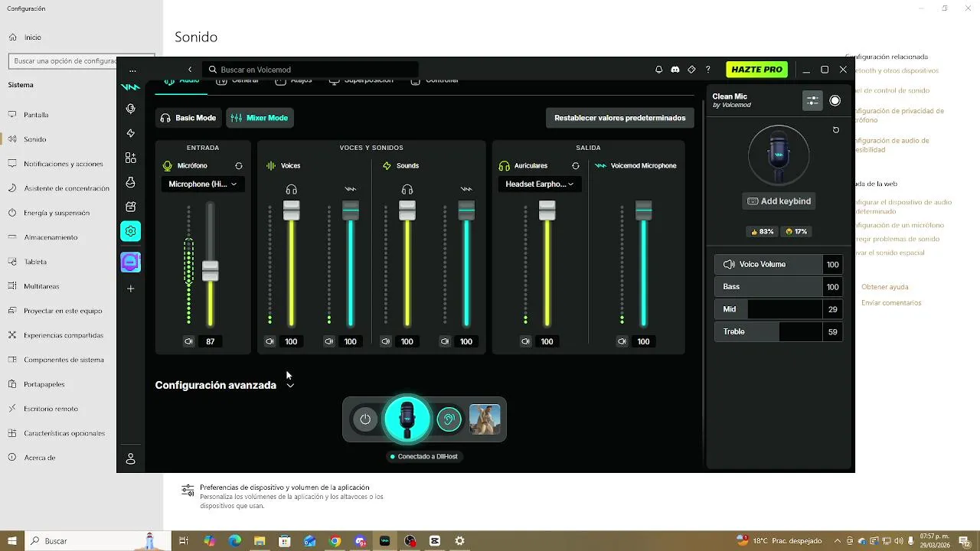
Task: Open Chrome from the taskbar
Action: coord(335,541)
